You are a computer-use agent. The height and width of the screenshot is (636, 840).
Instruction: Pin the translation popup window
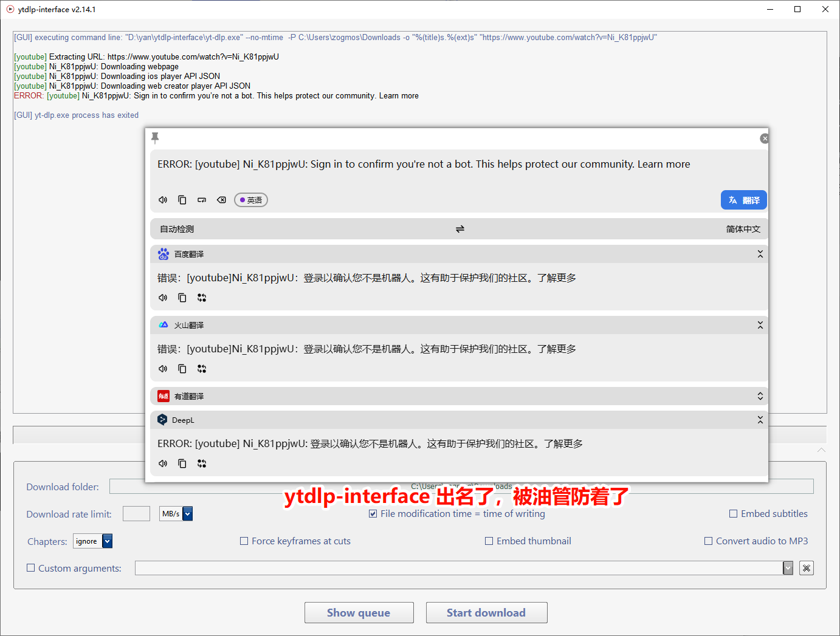coord(155,138)
